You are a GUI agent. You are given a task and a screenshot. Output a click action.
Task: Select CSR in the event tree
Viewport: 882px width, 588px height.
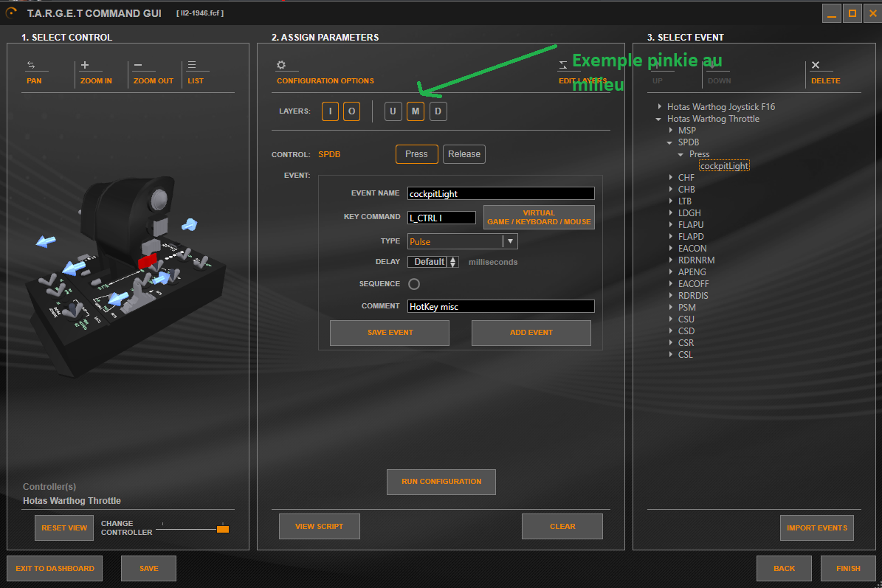click(x=686, y=343)
